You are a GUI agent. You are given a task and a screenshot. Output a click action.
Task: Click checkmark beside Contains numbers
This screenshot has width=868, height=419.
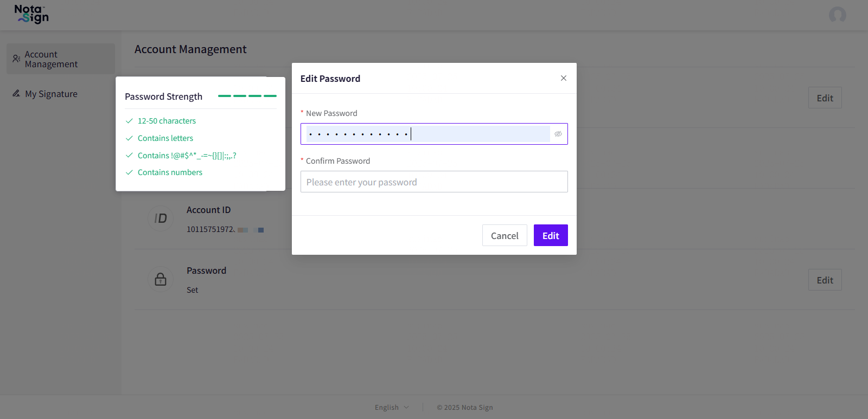(x=129, y=172)
